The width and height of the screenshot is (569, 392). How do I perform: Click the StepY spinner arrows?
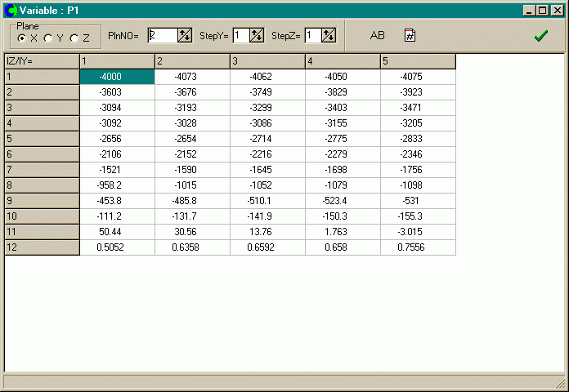tap(257, 35)
